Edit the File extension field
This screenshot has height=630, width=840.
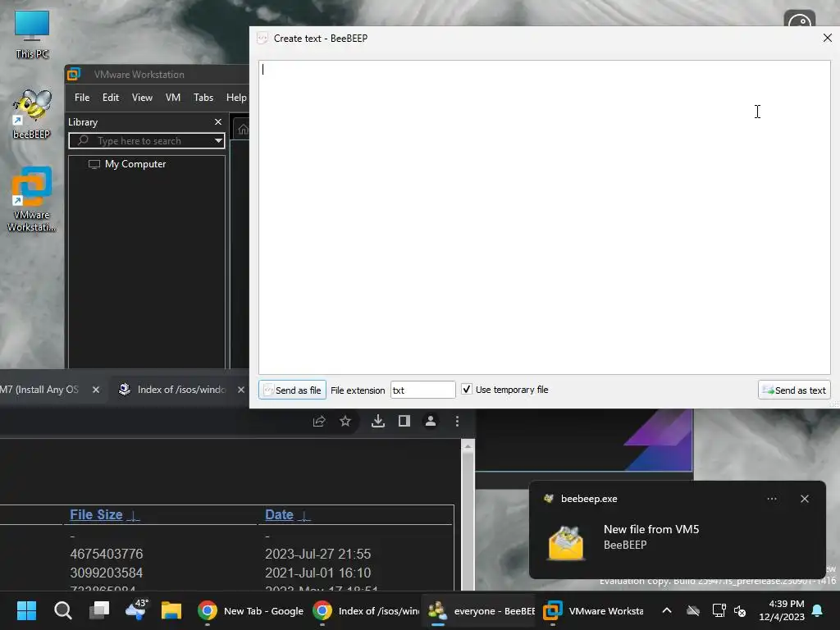coord(422,390)
